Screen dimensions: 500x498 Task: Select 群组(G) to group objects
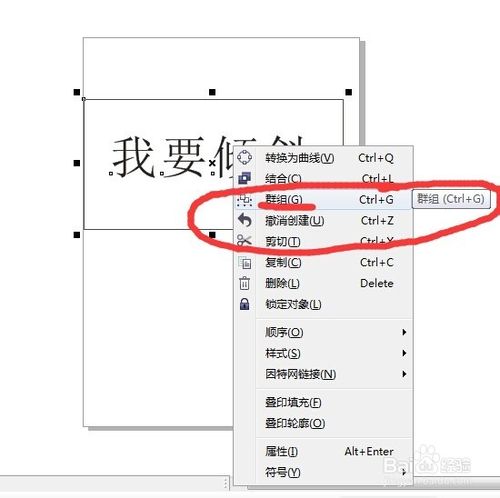pos(323,200)
